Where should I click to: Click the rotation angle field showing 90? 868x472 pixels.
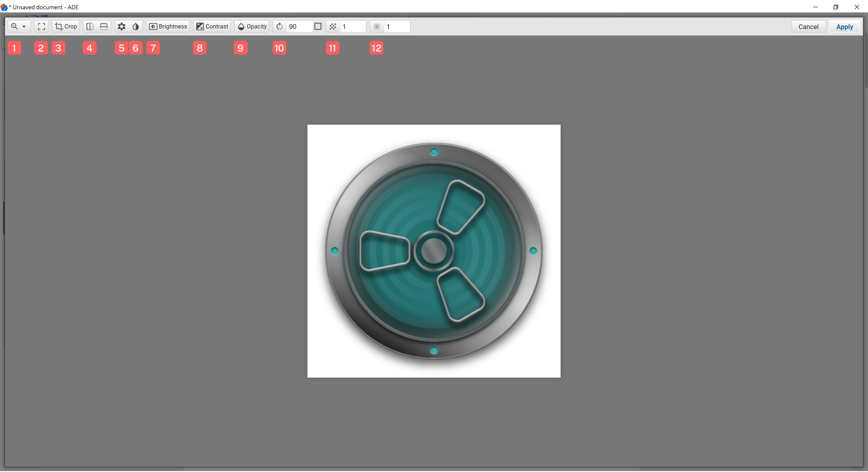point(299,27)
